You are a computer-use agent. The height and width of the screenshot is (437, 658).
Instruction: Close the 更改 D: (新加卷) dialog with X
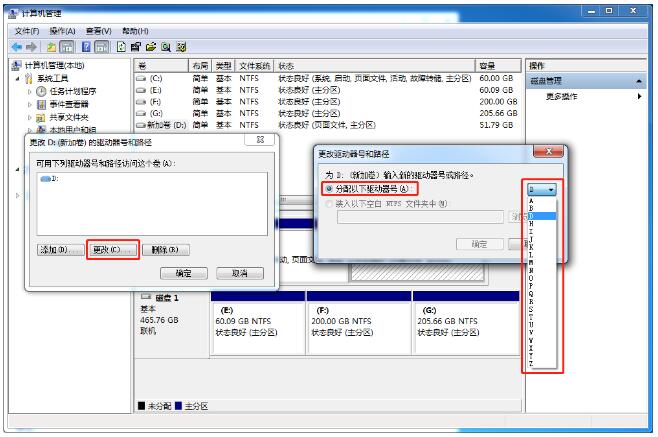tap(260, 140)
